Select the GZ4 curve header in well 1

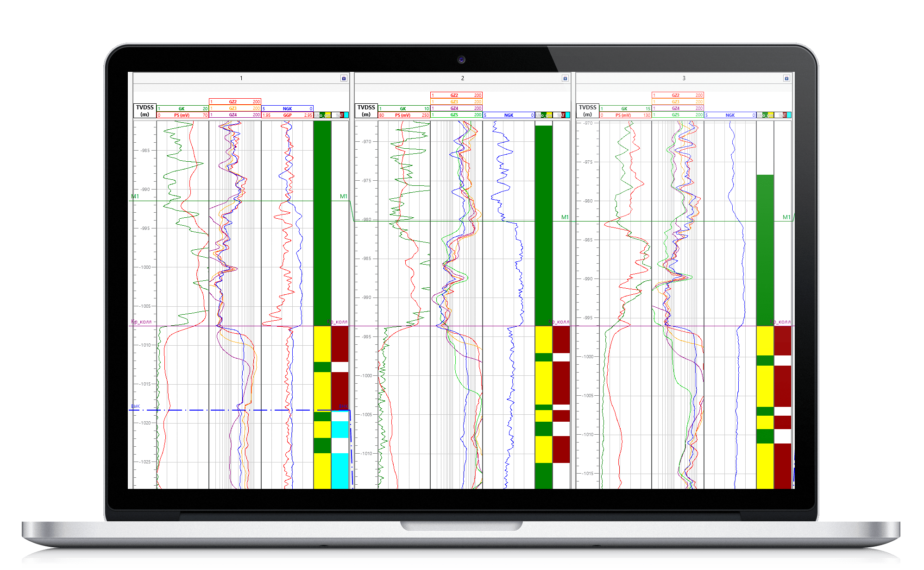235,115
